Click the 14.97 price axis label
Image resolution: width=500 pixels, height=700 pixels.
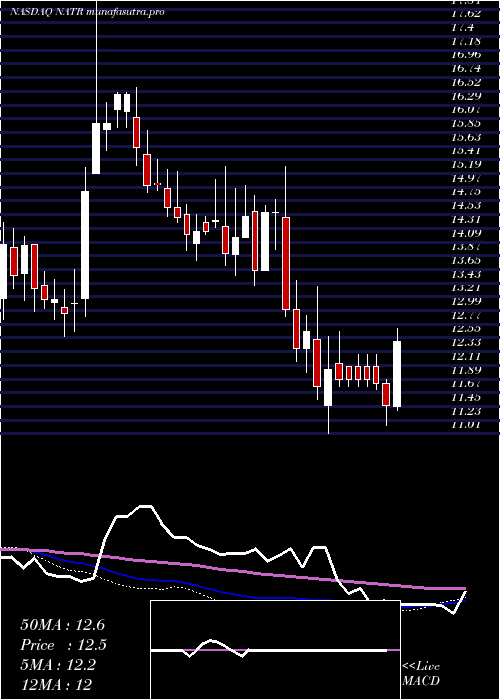[x=466, y=178]
